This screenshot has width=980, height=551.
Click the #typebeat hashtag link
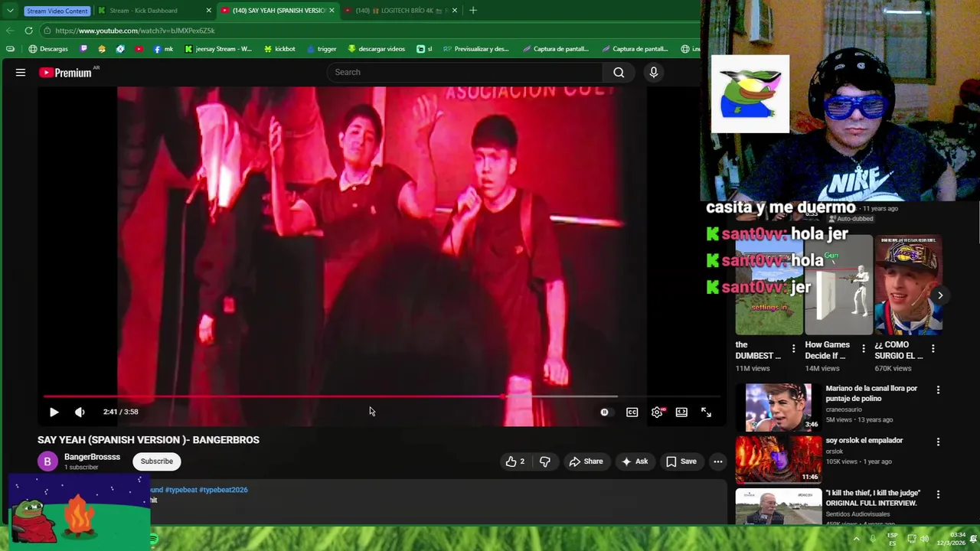pos(181,490)
